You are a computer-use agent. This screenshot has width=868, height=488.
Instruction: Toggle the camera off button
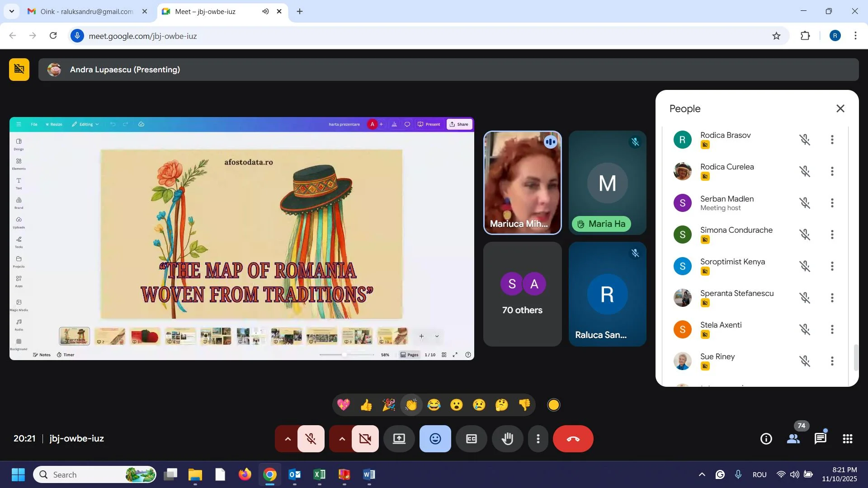(365, 439)
